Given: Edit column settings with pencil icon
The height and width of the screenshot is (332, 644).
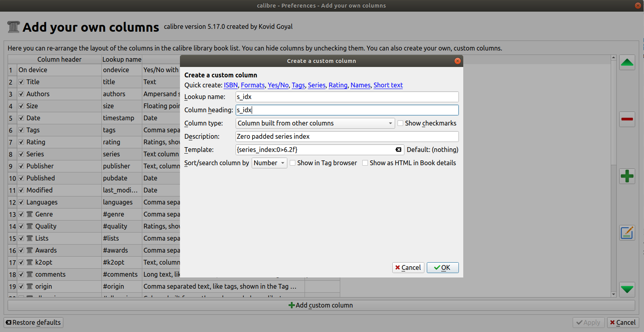Looking at the screenshot, I should pyautogui.click(x=627, y=233).
